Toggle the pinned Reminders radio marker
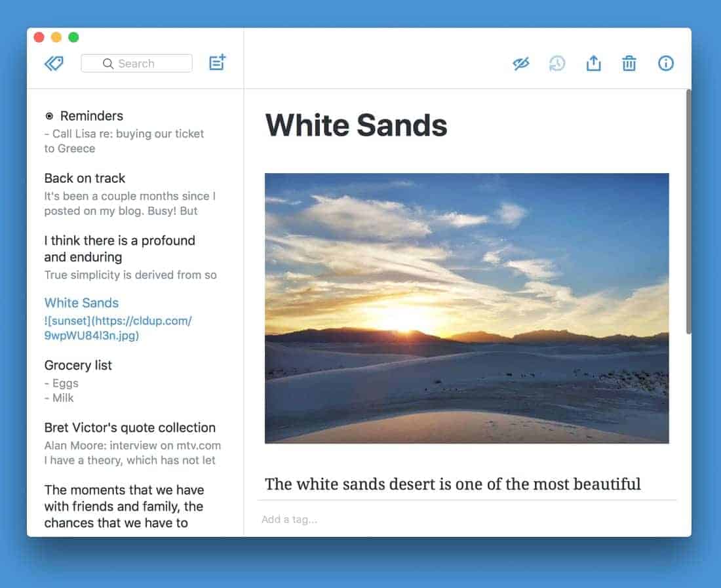This screenshot has height=588, width=721. [x=49, y=117]
